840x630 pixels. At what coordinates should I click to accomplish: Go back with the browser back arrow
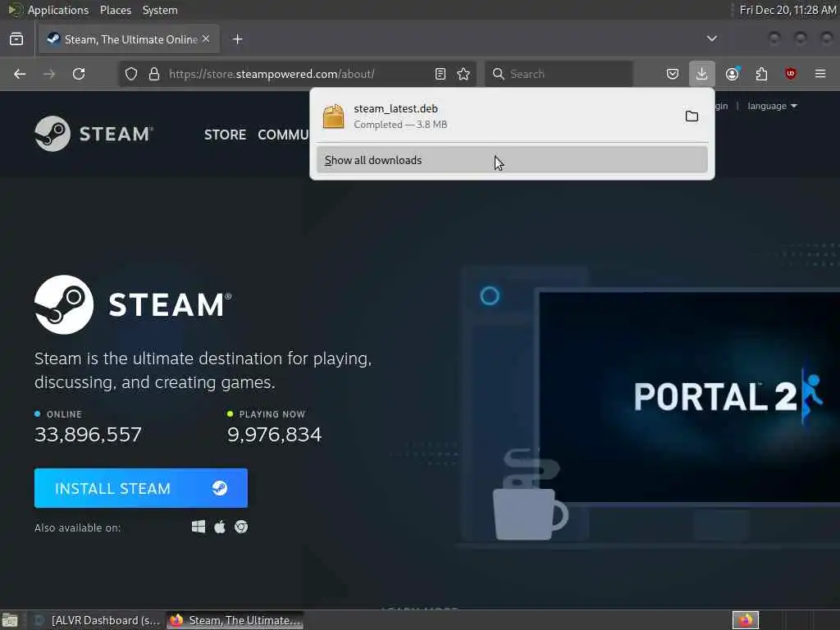pyautogui.click(x=20, y=74)
